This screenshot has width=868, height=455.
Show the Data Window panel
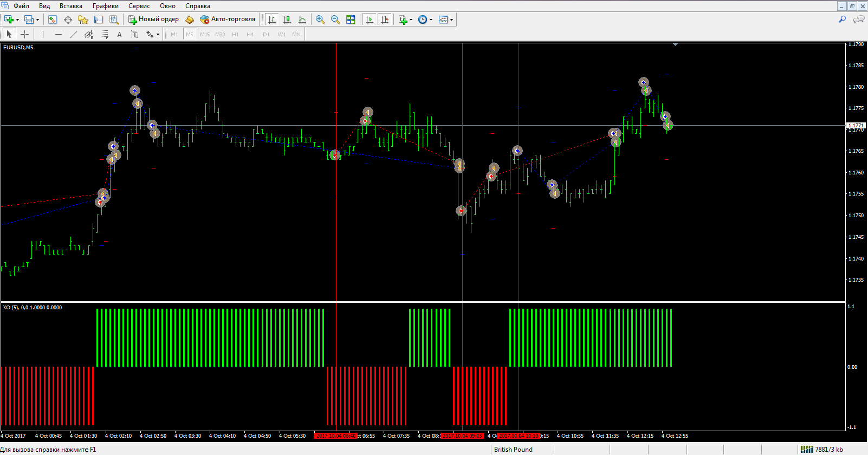pos(68,19)
